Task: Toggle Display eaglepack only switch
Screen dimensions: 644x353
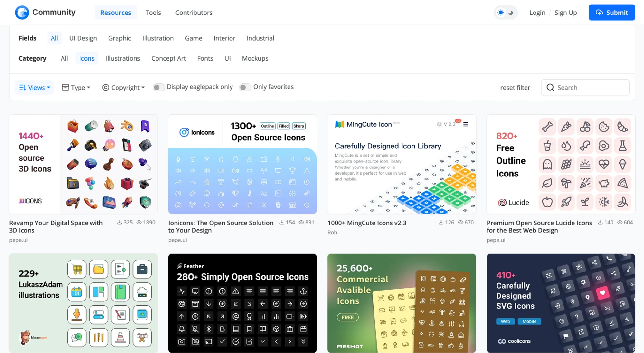Action: [x=158, y=87]
